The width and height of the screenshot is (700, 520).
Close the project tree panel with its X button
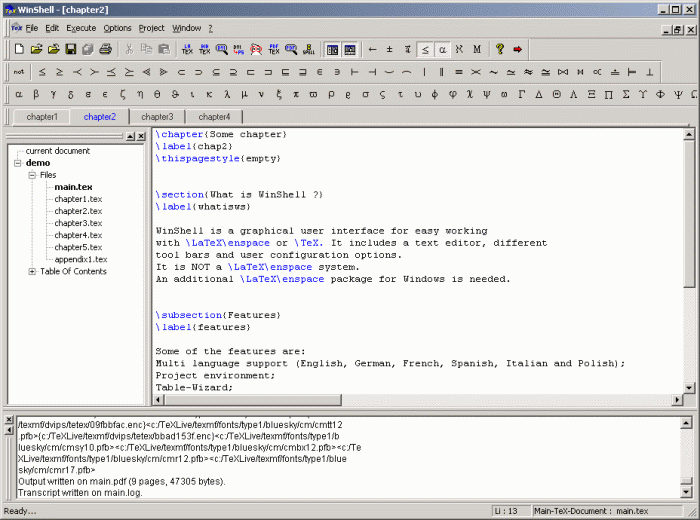click(141, 136)
